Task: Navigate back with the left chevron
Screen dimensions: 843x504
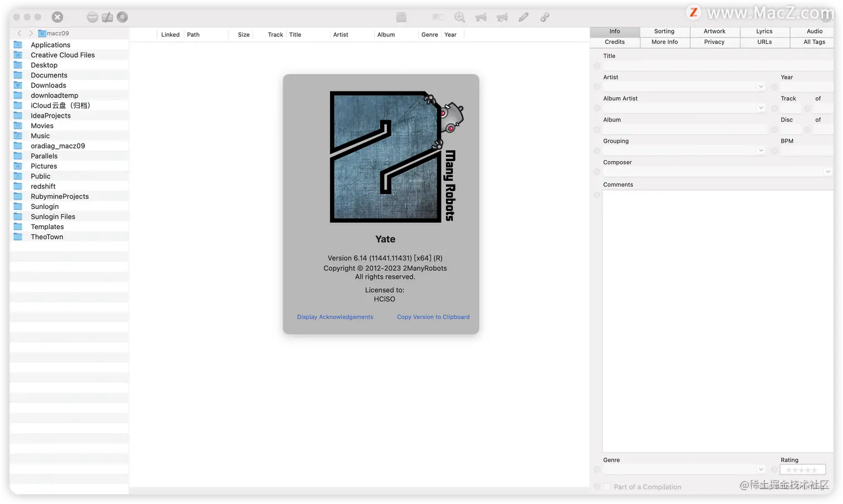Action: (x=20, y=33)
